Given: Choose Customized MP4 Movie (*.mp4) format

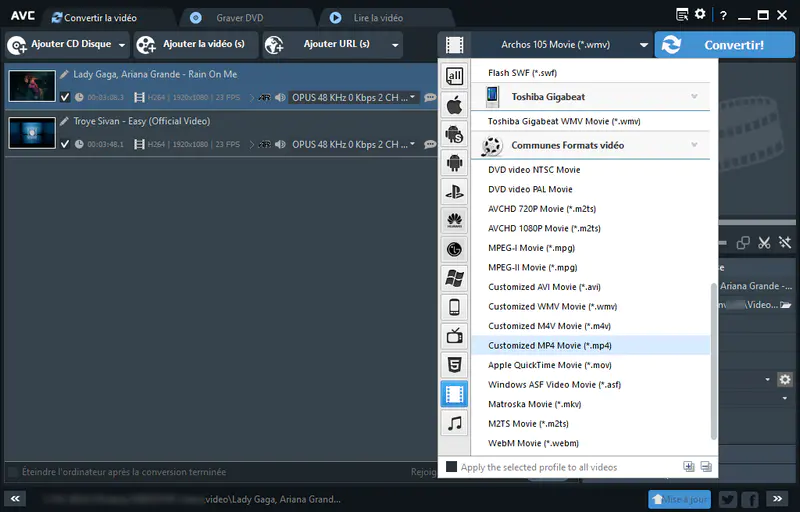Looking at the screenshot, I should (549, 346).
